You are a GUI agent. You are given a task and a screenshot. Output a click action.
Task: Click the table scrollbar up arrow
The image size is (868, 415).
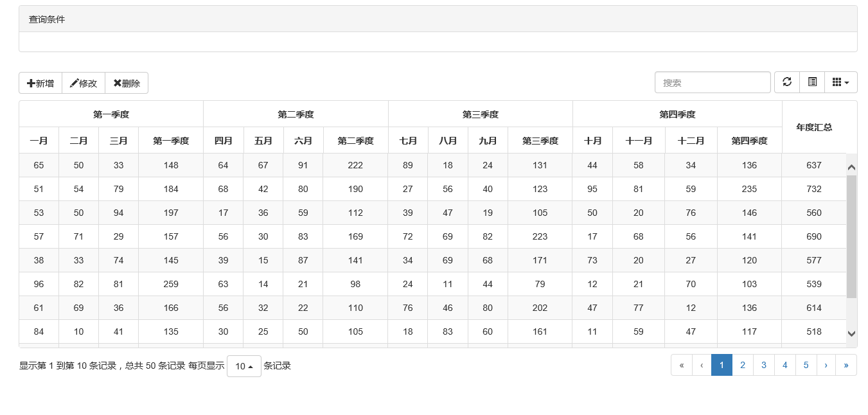[x=852, y=167]
